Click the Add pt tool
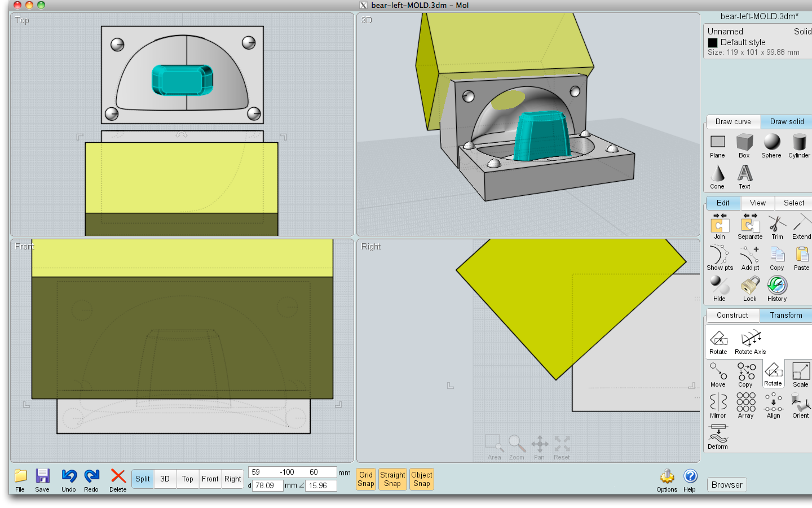 click(x=750, y=258)
